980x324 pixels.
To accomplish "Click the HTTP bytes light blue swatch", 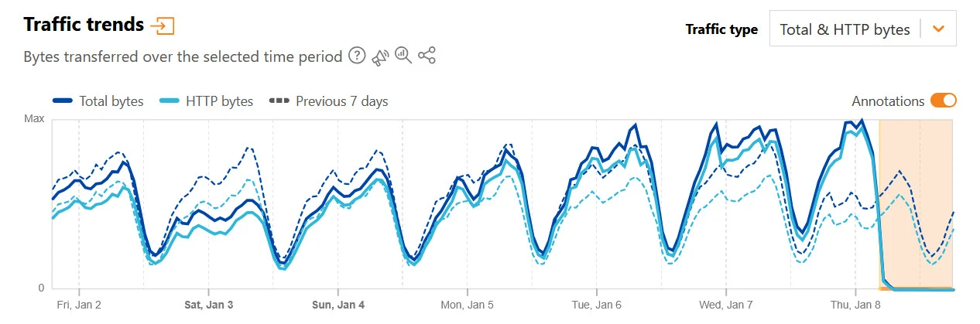I will [170, 101].
